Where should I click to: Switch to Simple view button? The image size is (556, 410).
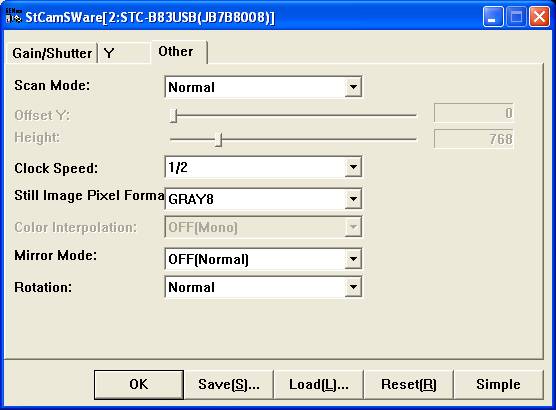(499, 384)
